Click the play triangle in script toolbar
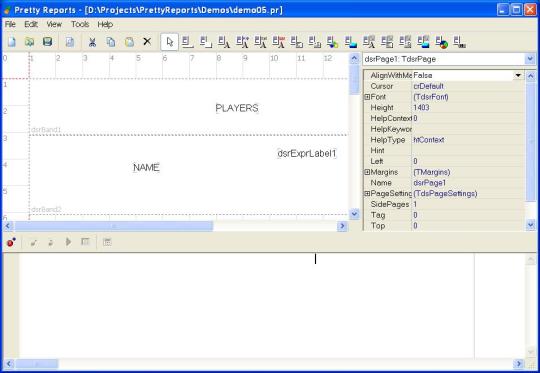540x373 pixels. (x=68, y=242)
